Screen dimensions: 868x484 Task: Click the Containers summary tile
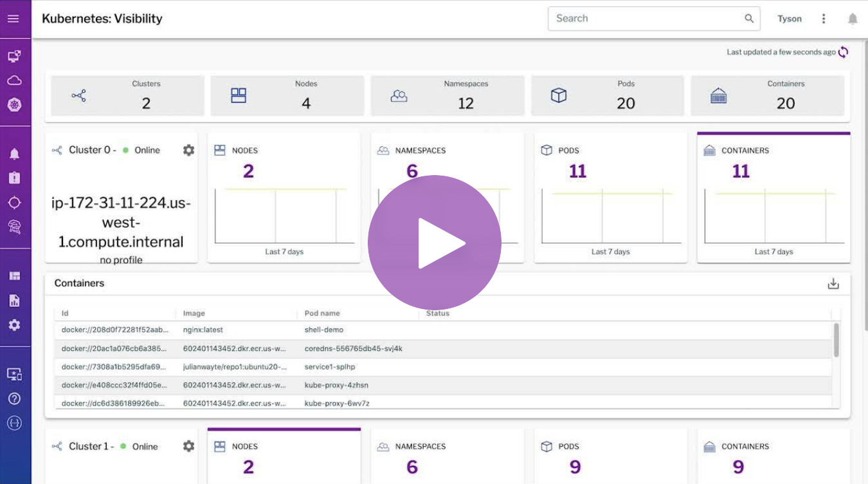(x=768, y=96)
